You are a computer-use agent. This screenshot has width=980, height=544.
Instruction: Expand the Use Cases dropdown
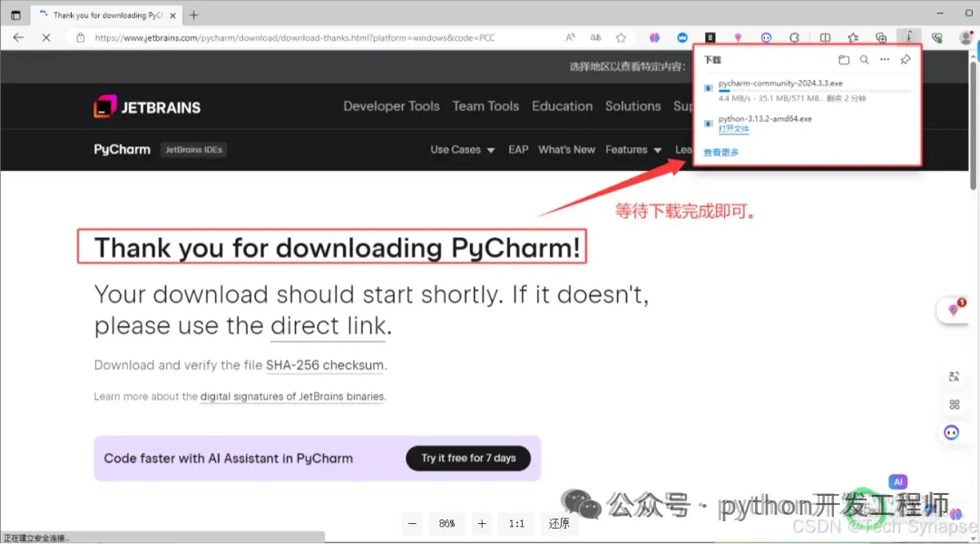click(463, 150)
